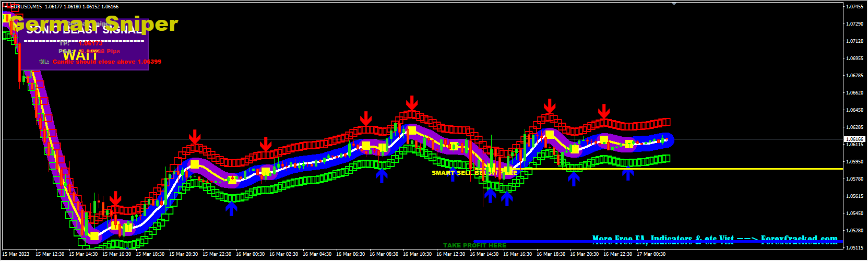868x261 pixels.
Task: Open the ForexCracked.com link
Action: (715, 239)
